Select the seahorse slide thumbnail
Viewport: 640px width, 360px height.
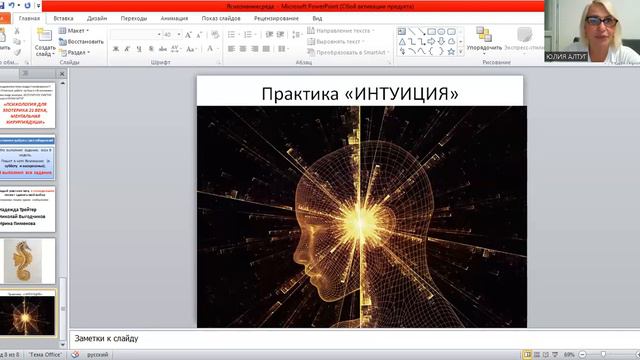(27, 261)
